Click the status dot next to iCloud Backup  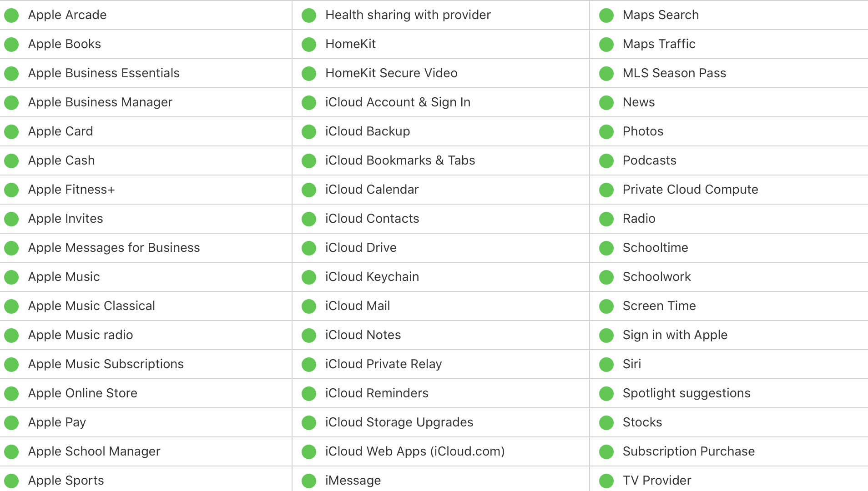pyautogui.click(x=309, y=131)
